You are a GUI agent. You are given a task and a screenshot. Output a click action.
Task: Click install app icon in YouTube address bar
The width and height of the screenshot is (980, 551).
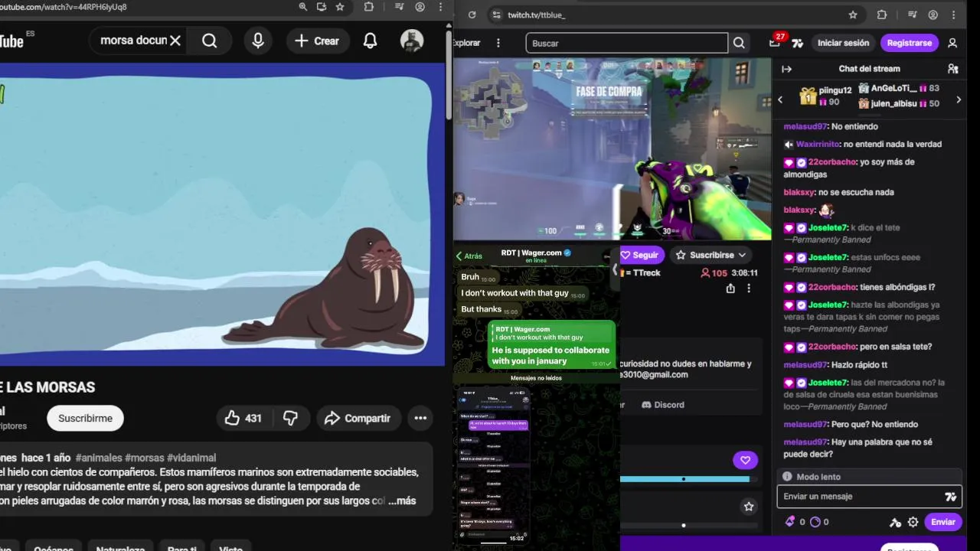coord(322,7)
